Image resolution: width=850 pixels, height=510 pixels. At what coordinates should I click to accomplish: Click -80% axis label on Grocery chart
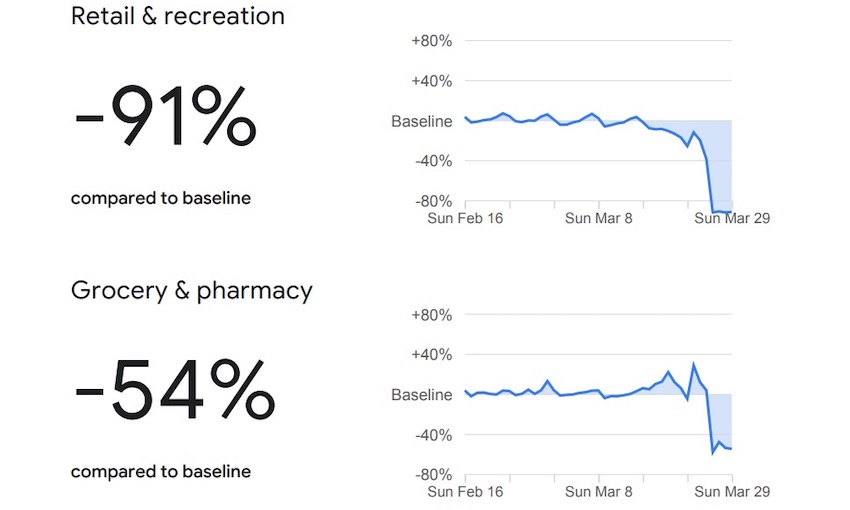(433, 475)
